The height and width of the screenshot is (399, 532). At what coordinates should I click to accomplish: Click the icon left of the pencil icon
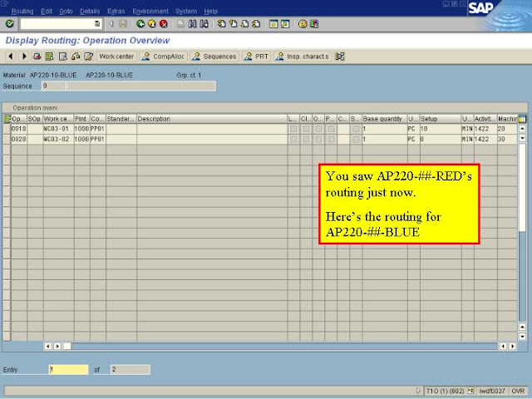(x=76, y=57)
